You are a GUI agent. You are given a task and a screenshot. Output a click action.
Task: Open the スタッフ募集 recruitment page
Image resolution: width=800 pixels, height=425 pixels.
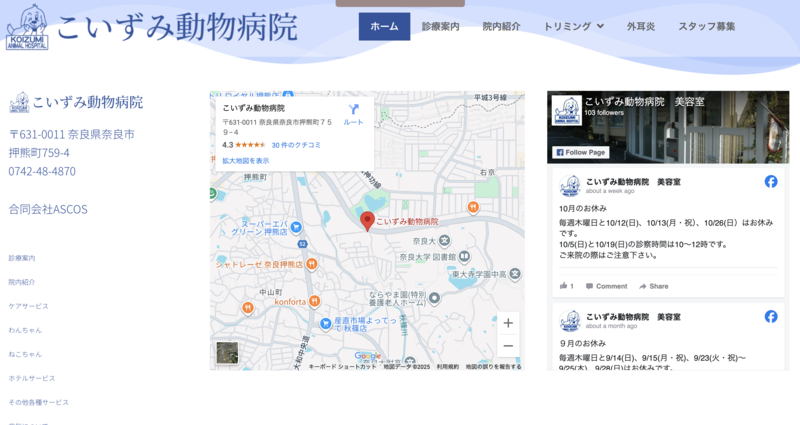click(706, 26)
